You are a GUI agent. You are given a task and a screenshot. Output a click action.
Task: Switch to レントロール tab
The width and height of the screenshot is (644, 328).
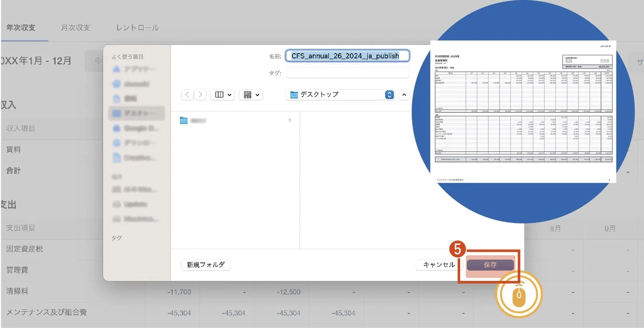tap(138, 27)
